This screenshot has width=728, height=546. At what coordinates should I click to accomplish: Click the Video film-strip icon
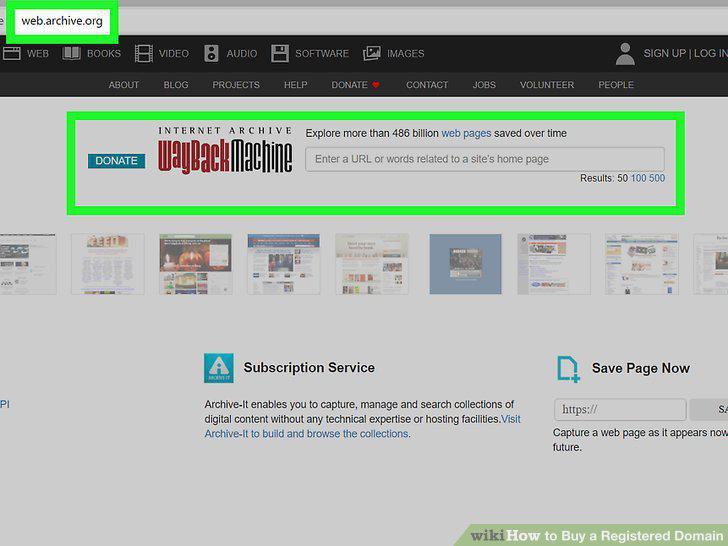(x=144, y=53)
